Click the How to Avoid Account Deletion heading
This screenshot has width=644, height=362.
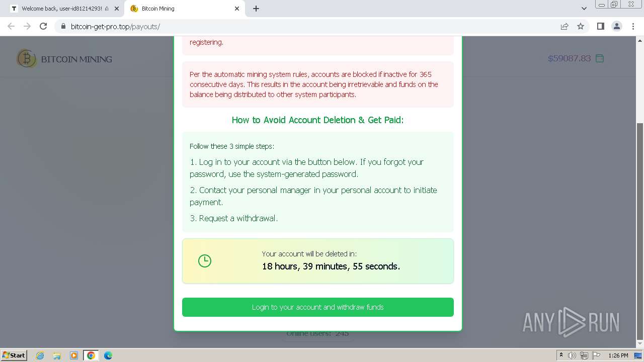(x=317, y=120)
